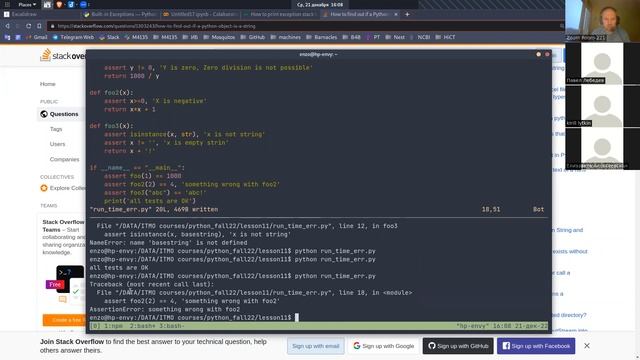Open the first M4135 bookmark
The image size is (640, 360).
[136, 37]
